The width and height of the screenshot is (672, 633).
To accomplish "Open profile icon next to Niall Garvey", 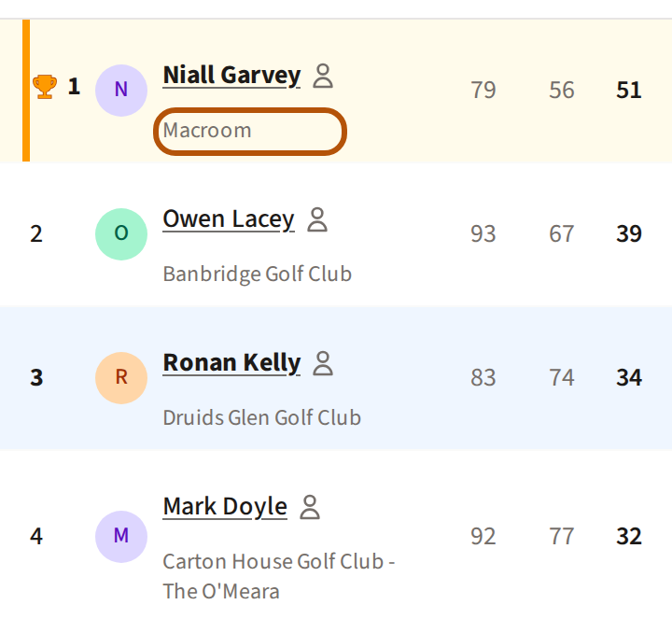I will [323, 76].
